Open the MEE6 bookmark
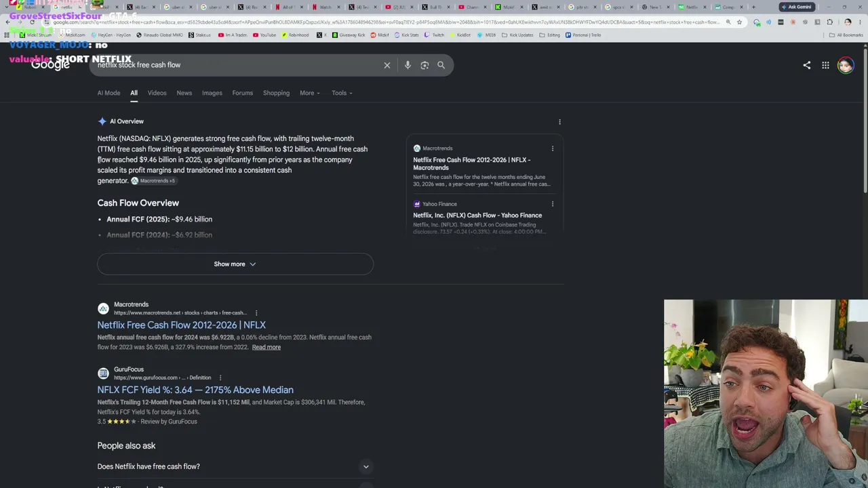The width and height of the screenshot is (868, 488). (487, 35)
